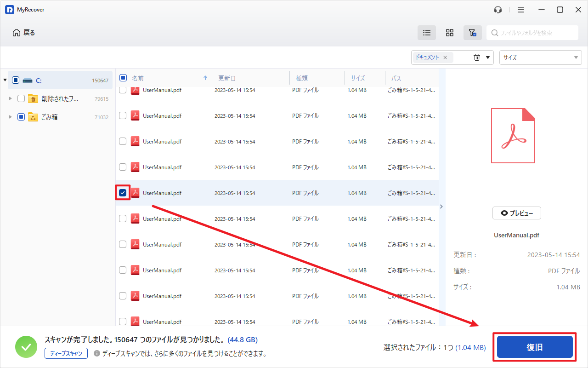The image size is (588, 368).
Task: Click the C: drive icon
Action: [28, 80]
